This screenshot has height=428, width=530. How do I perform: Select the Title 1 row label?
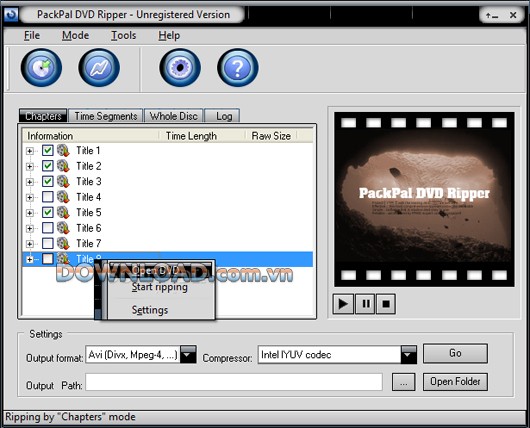(x=88, y=150)
